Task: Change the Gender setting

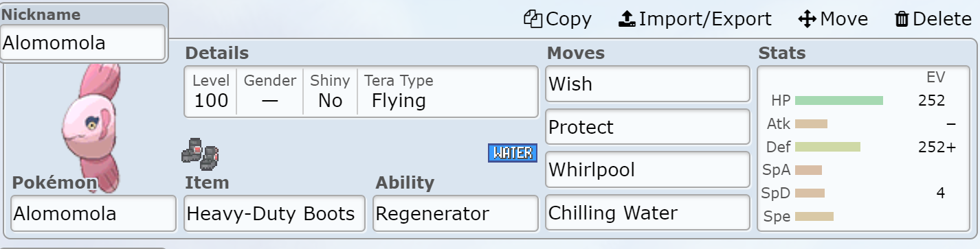Action: (270, 91)
